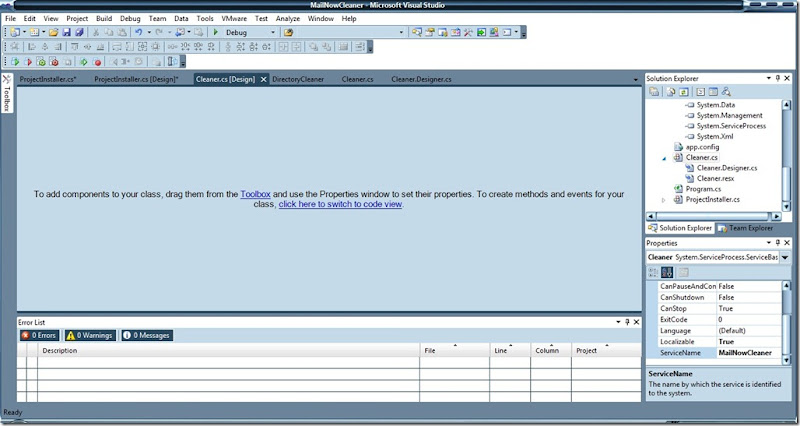
Task: Switch Properties to Alphabetical sort view
Action: tap(667, 272)
